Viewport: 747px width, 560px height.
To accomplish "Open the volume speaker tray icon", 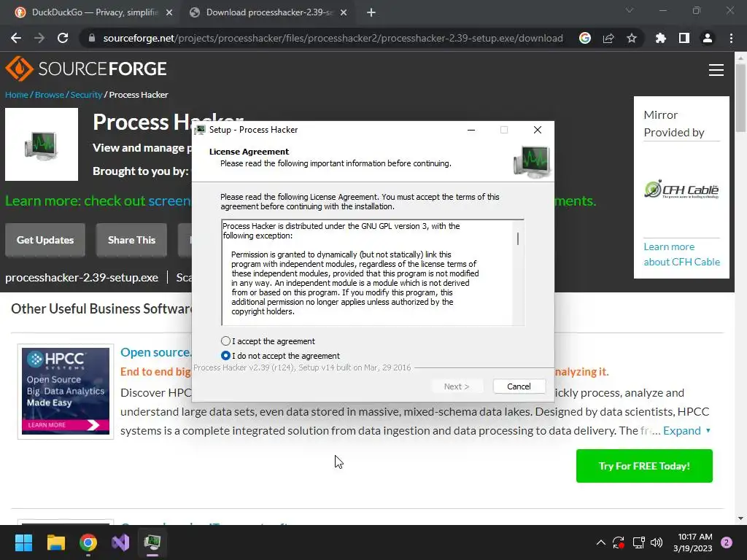I will (x=657, y=542).
